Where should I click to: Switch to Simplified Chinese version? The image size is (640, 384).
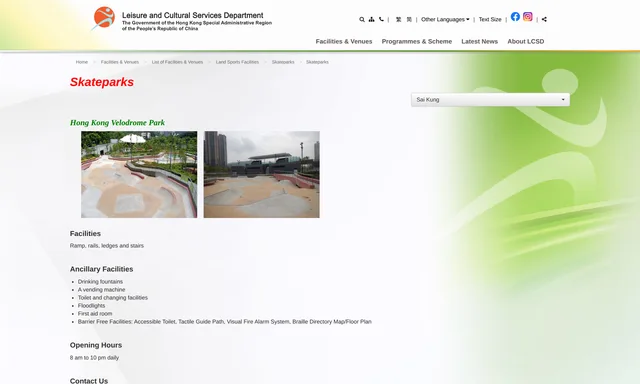(409, 19)
